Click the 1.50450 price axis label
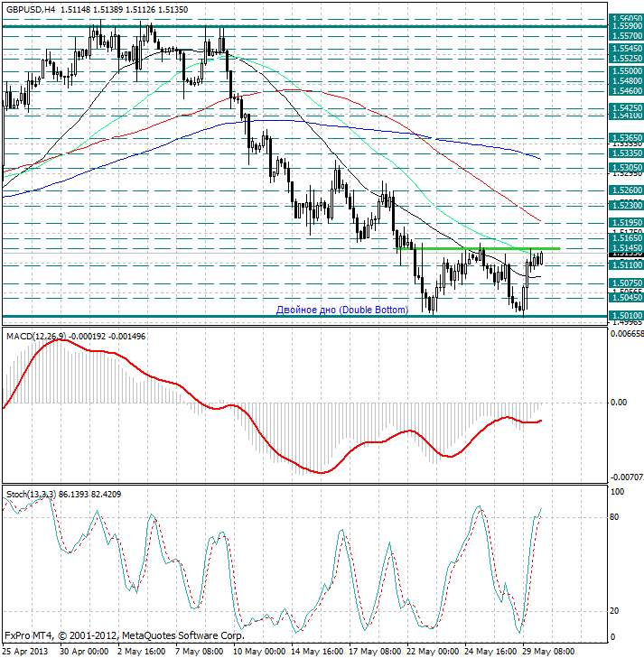Viewport: 644px width, 658px height. pos(626,298)
